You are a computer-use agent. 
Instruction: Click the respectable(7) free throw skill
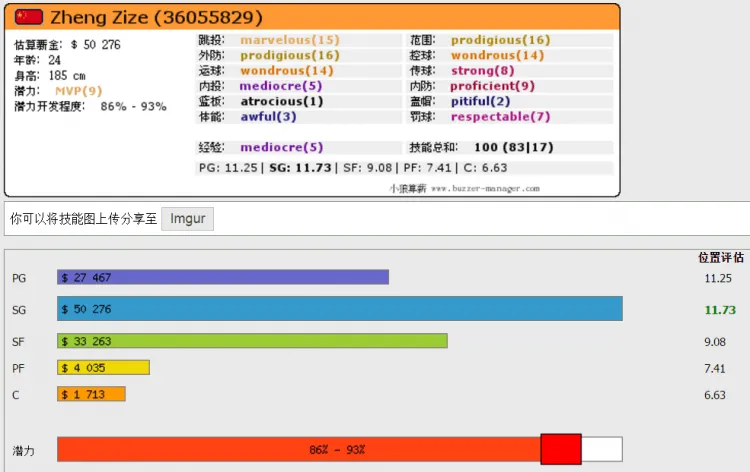point(499,117)
